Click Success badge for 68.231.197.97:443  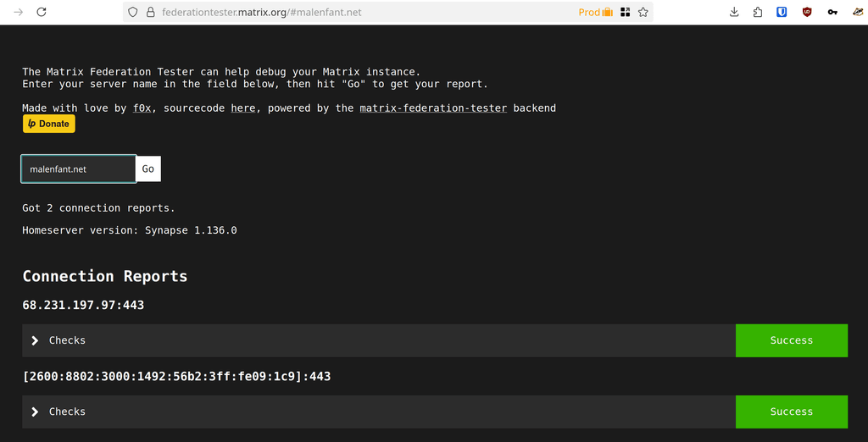(x=792, y=340)
